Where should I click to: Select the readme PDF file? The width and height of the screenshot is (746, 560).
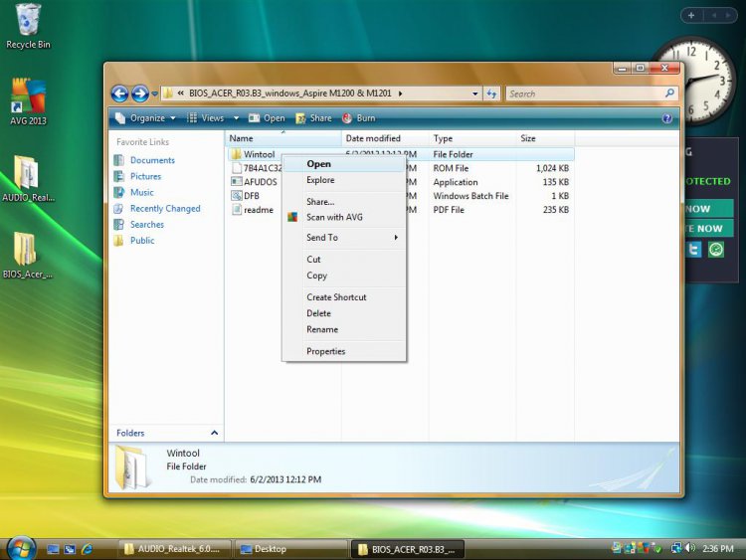pos(253,209)
